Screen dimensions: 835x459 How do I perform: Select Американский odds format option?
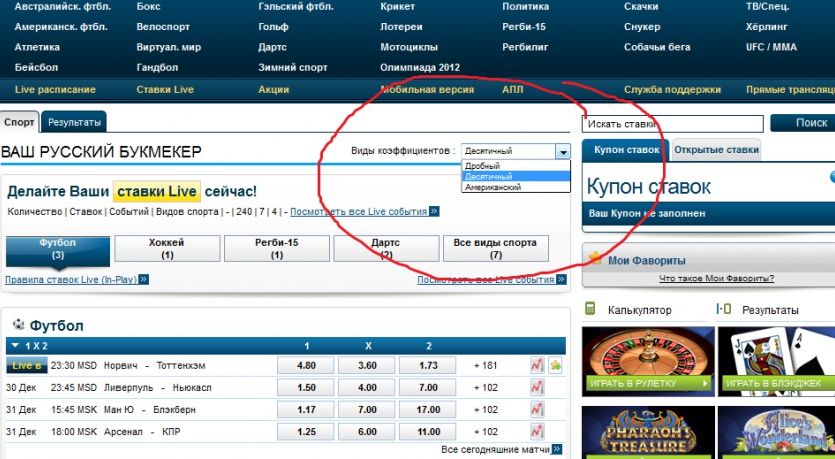515,187
